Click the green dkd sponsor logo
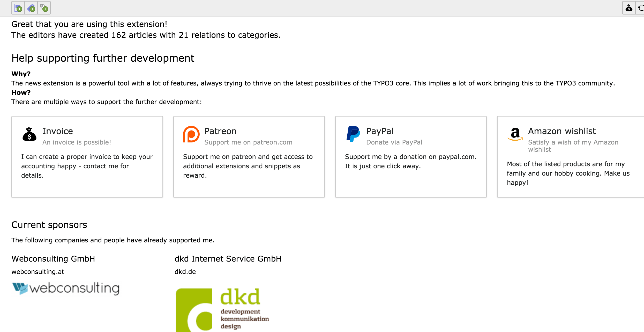The height and width of the screenshot is (332, 644). click(222, 310)
